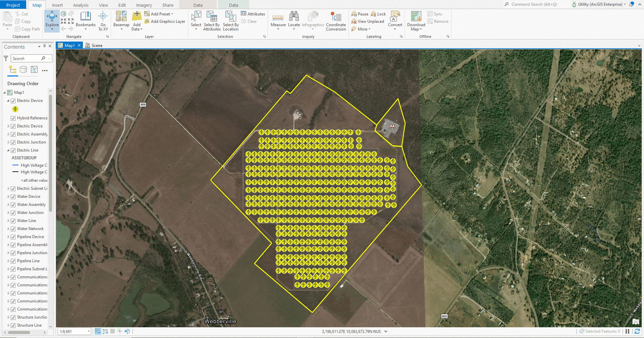The width and height of the screenshot is (644, 338).
Task: Click the third Contents list-view icon
Action: (34, 69)
